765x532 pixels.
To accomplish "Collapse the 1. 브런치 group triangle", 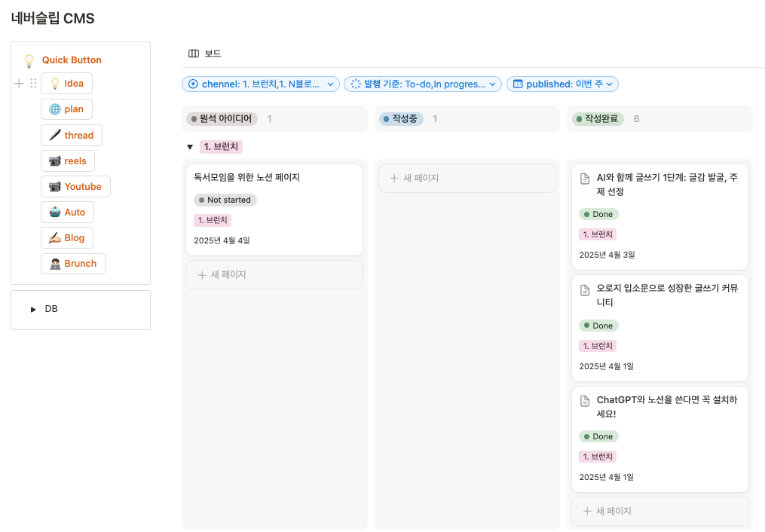I will [190, 147].
